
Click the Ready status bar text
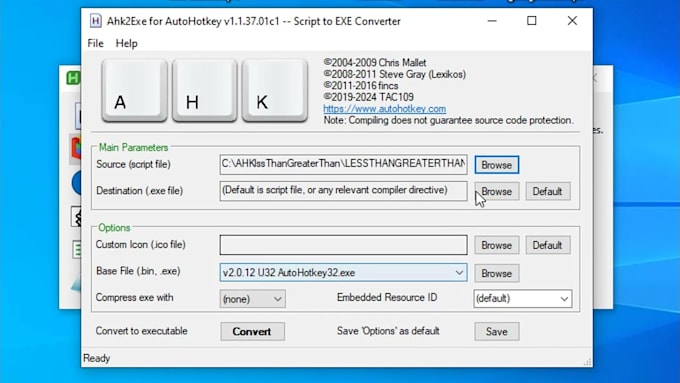97,358
